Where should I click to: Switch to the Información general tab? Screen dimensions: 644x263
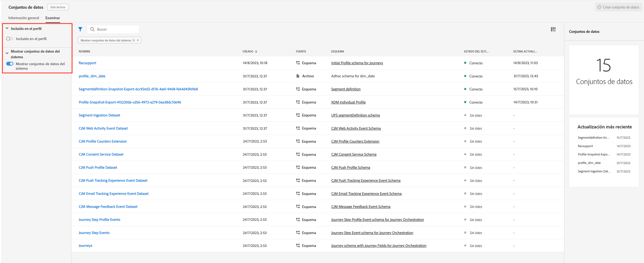(x=23, y=18)
